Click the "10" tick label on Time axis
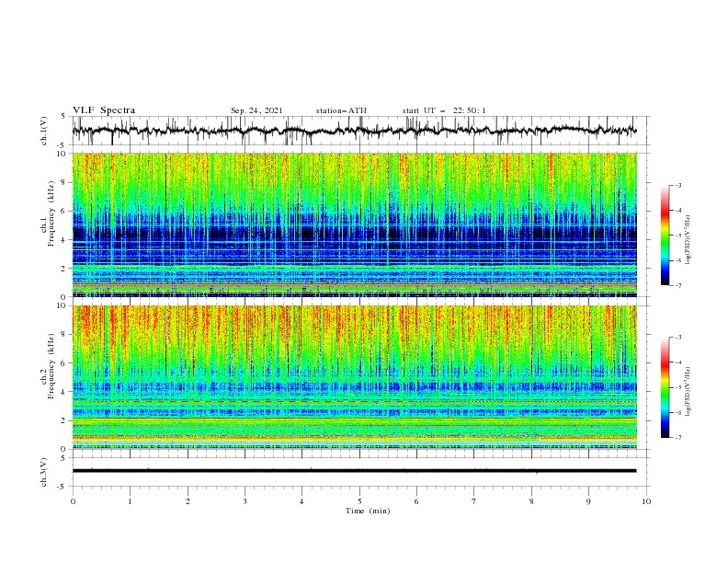 pos(646,501)
